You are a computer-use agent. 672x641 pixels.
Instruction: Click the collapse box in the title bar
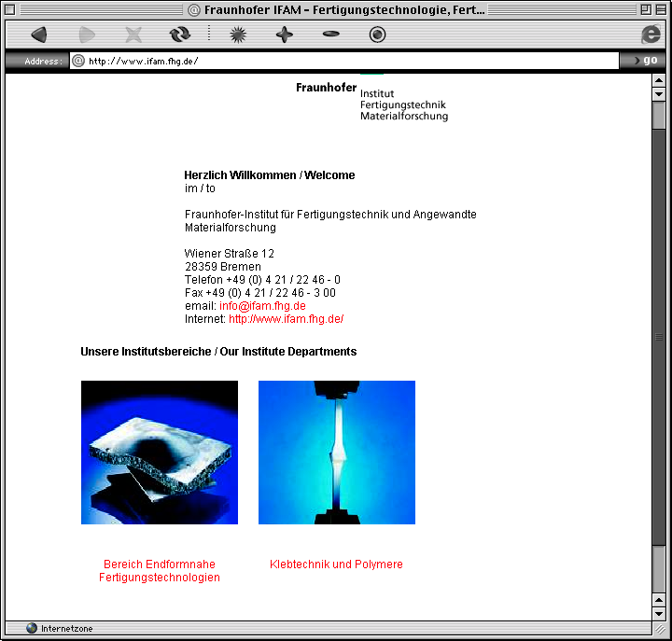pyautogui.click(x=661, y=9)
